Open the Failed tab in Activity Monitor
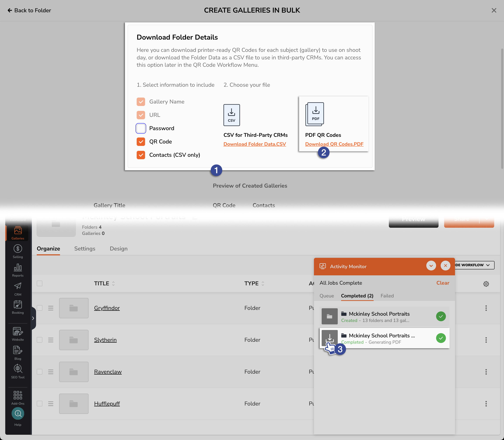The width and height of the screenshot is (504, 440). tap(387, 296)
